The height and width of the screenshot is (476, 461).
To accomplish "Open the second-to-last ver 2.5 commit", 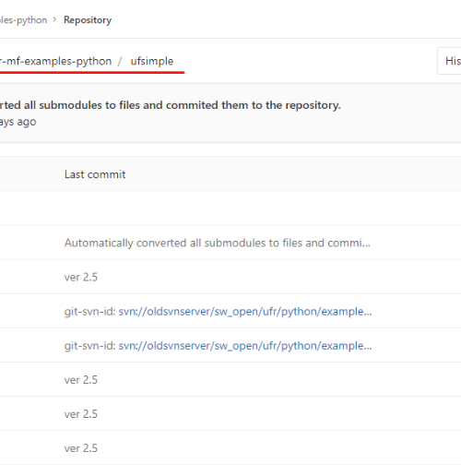I will click(x=81, y=414).
